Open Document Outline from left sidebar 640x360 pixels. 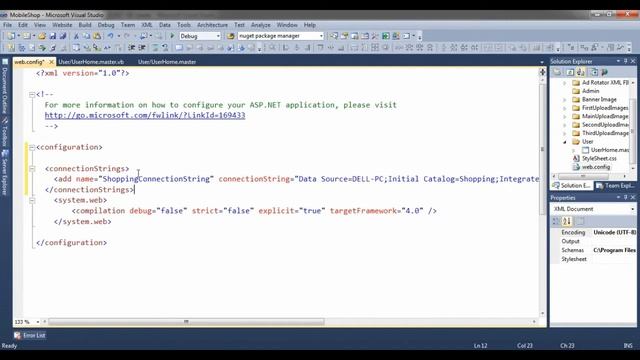5,87
